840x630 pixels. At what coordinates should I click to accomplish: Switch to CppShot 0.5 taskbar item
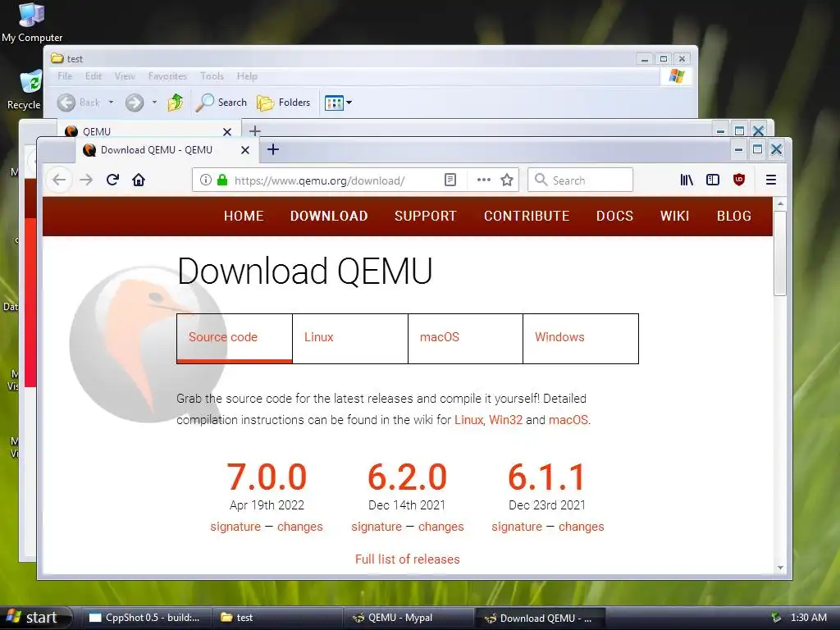coord(144,618)
